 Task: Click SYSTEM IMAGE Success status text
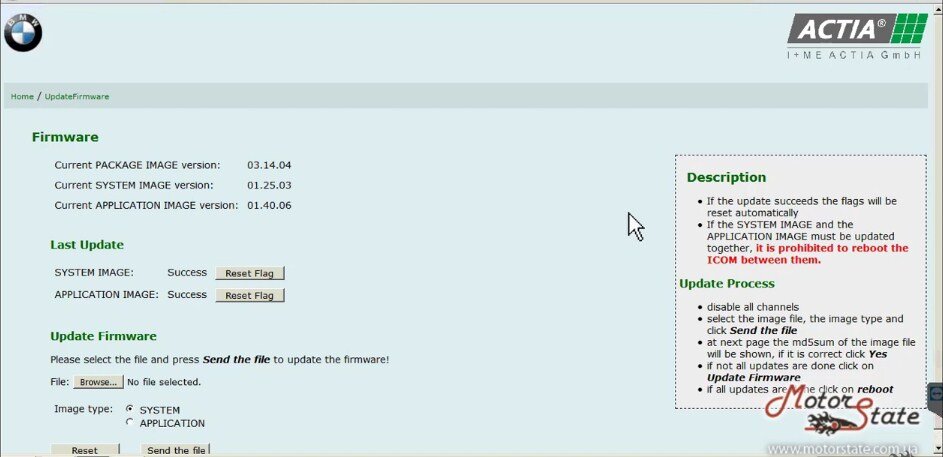187,272
